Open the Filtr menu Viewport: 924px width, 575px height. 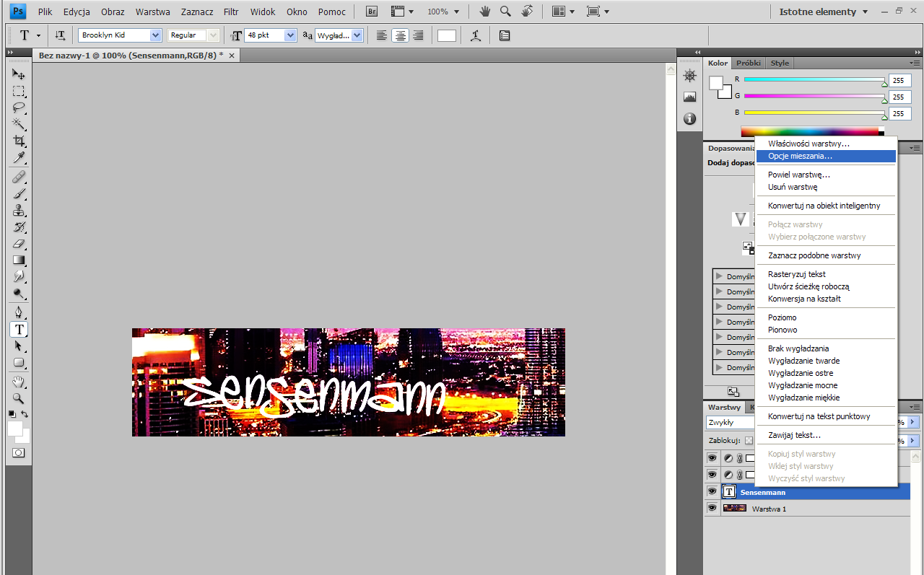(231, 12)
